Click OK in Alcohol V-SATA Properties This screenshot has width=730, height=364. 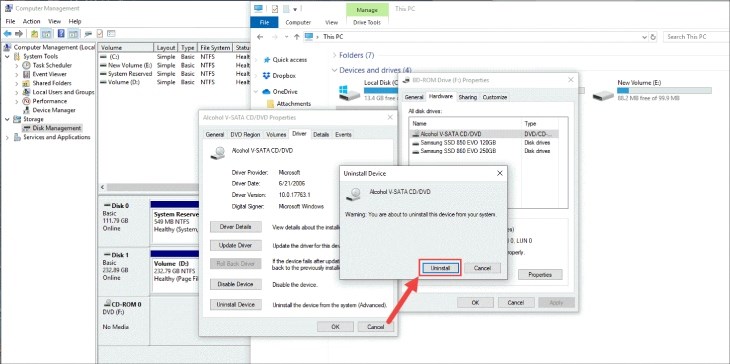point(335,327)
